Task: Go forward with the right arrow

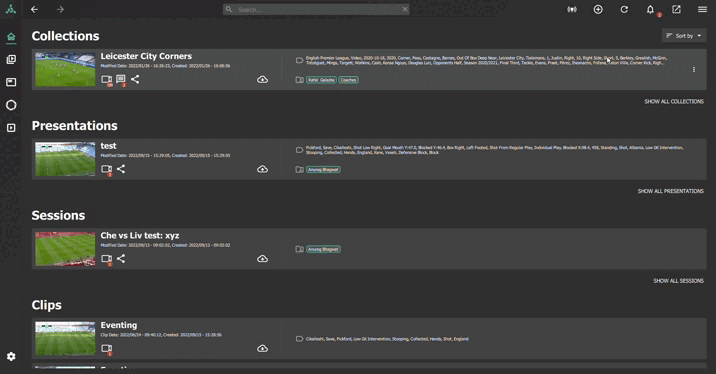Action: tap(60, 9)
